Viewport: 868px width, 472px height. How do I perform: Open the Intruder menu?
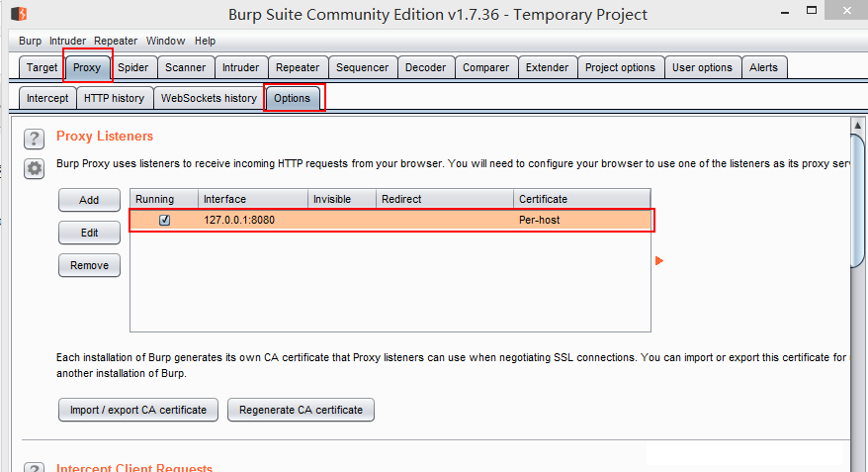(x=67, y=41)
